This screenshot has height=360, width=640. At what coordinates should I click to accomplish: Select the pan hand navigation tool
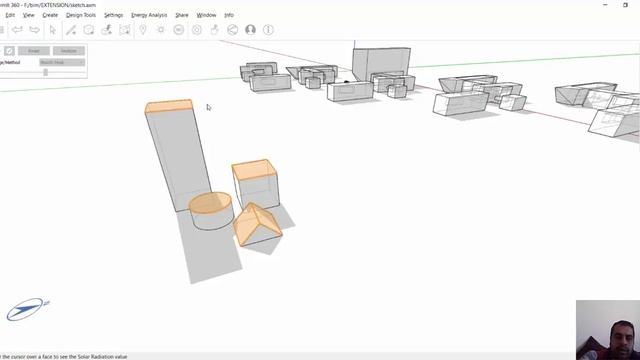215,30
